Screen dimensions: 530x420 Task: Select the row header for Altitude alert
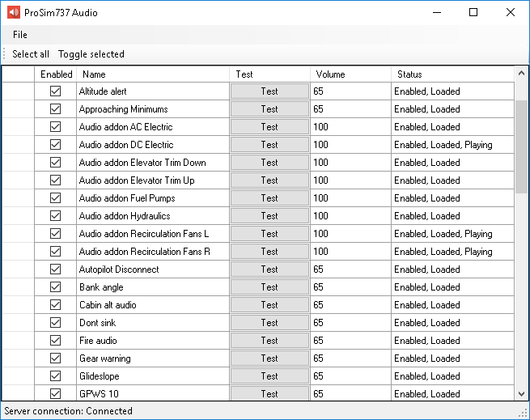pos(19,91)
